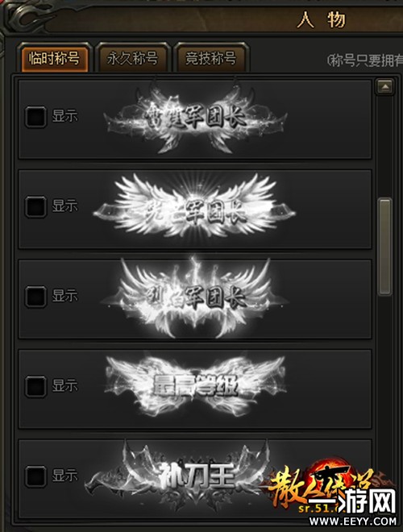The width and height of the screenshot is (403, 532).
Task: Enable display checkbox for 雷霆军团长 title
Action: pos(35,117)
